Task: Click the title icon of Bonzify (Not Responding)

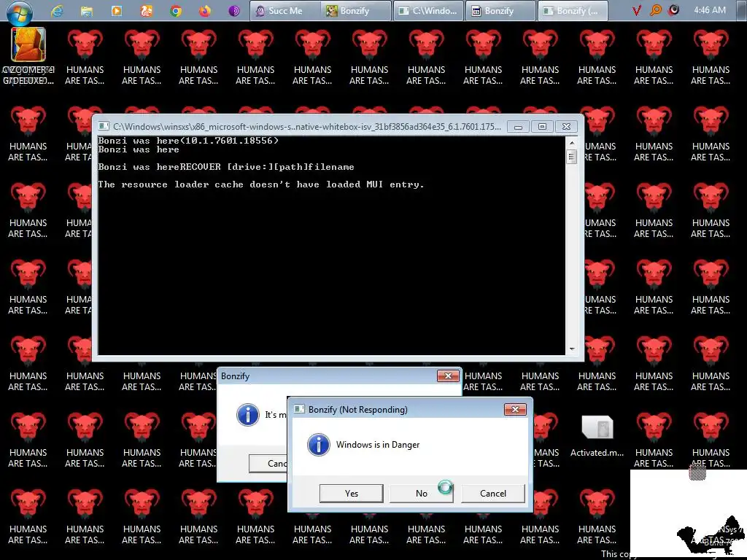Action: pos(299,409)
